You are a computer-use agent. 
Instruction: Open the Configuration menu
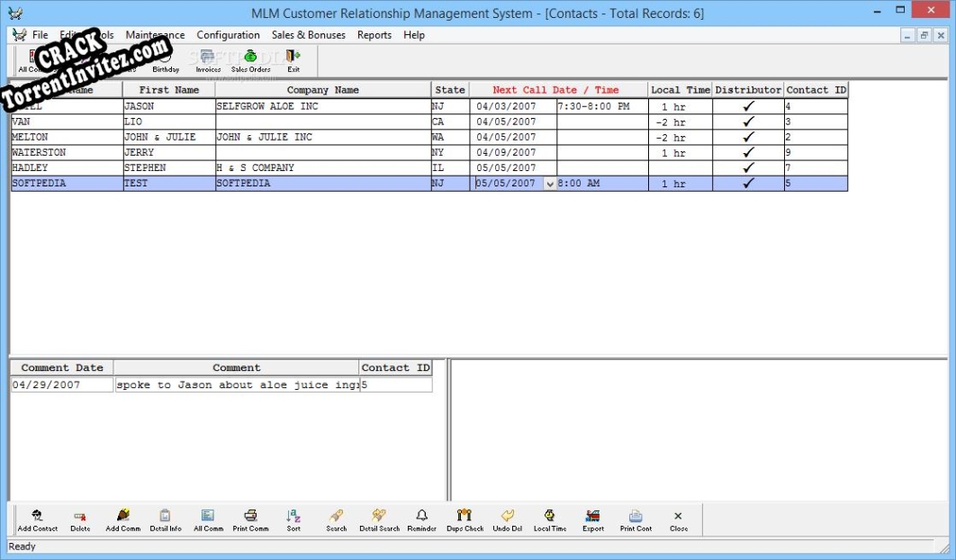228,35
